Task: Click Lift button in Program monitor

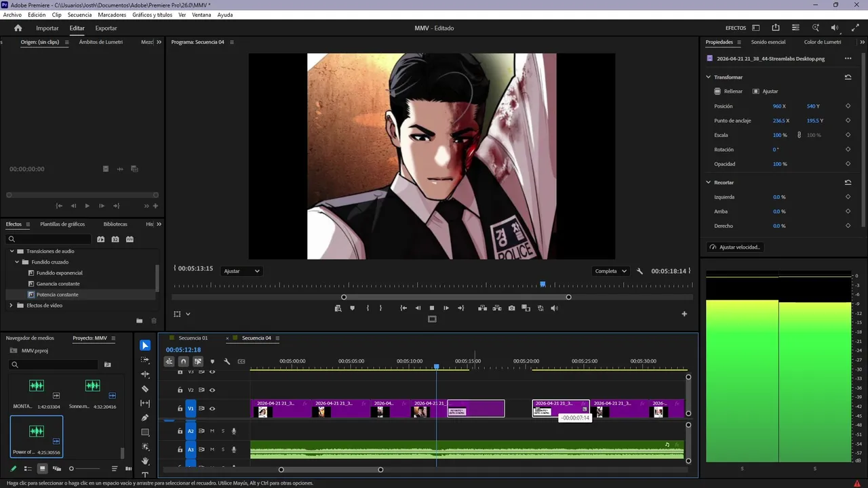Action: [482, 308]
